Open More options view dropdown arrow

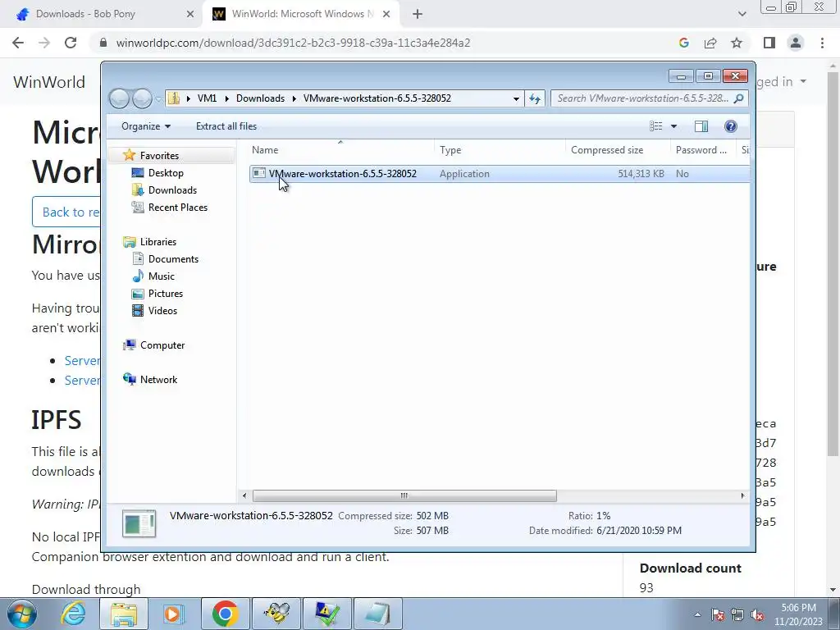[674, 126]
